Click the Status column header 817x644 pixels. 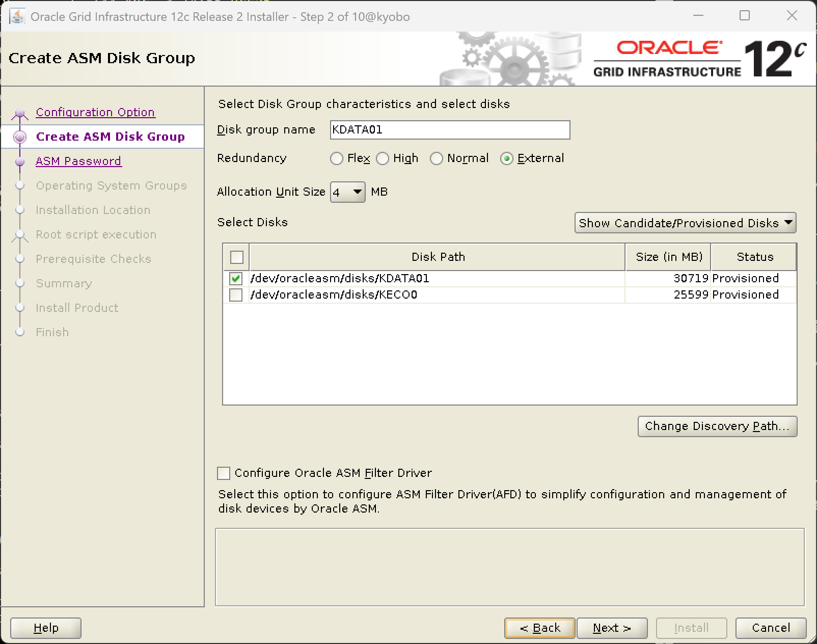pyautogui.click(x=754, y=257)
